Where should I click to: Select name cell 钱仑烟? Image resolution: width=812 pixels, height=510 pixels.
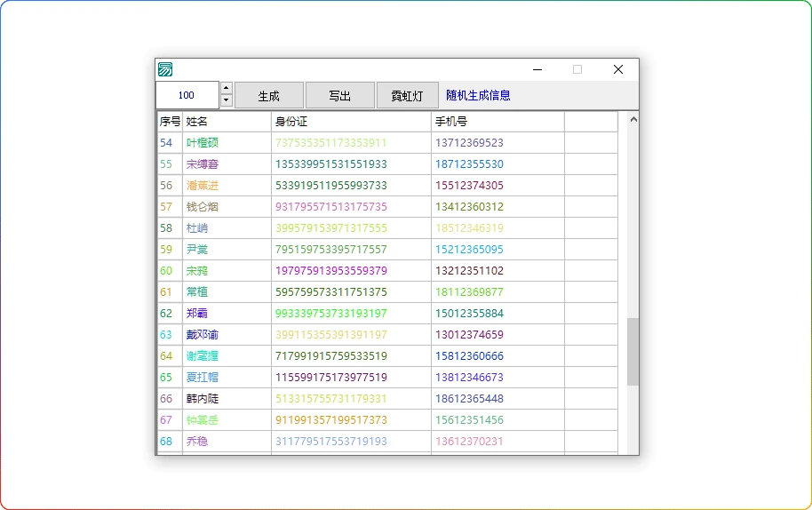pos(227,207)
